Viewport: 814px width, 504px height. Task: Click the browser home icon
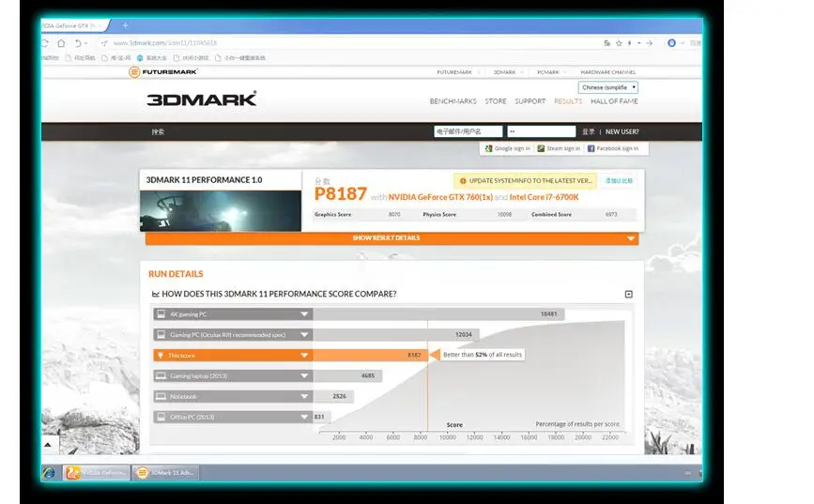click(61, 43)
